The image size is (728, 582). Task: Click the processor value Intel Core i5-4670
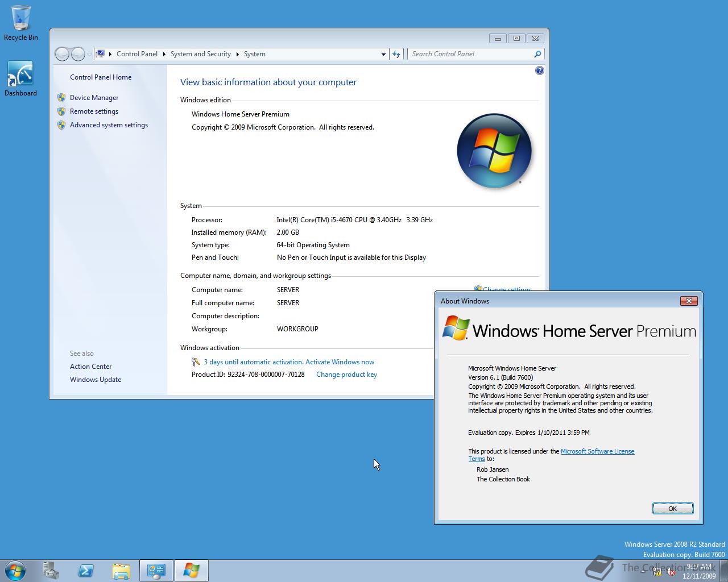coord(354,220)
